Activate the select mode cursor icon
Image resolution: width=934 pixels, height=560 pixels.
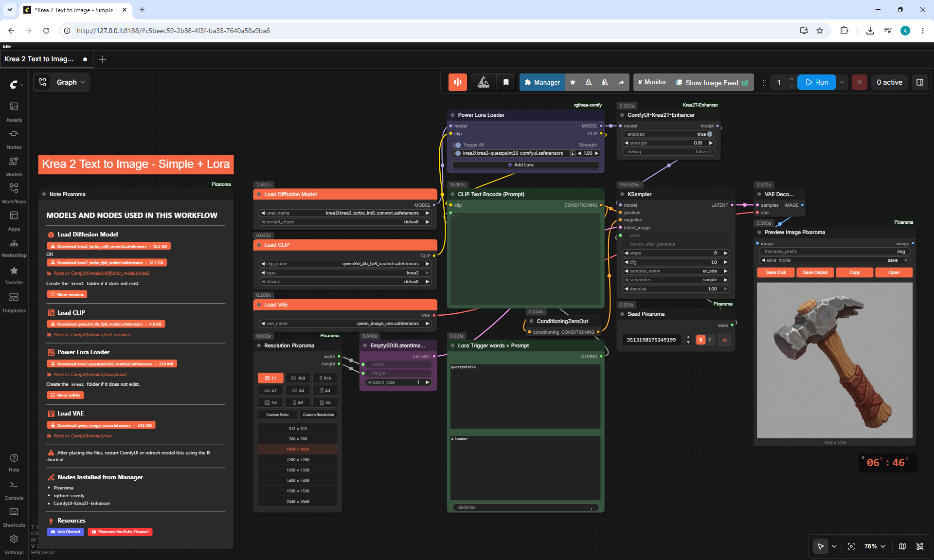(x=821, y=546)
